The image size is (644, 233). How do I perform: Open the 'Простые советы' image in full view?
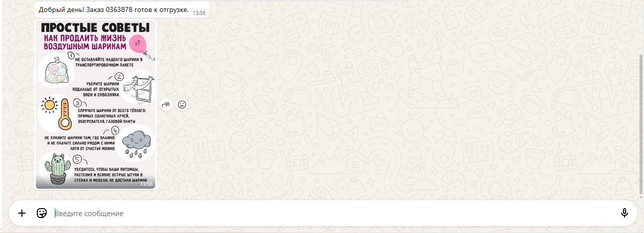[95, 105]
